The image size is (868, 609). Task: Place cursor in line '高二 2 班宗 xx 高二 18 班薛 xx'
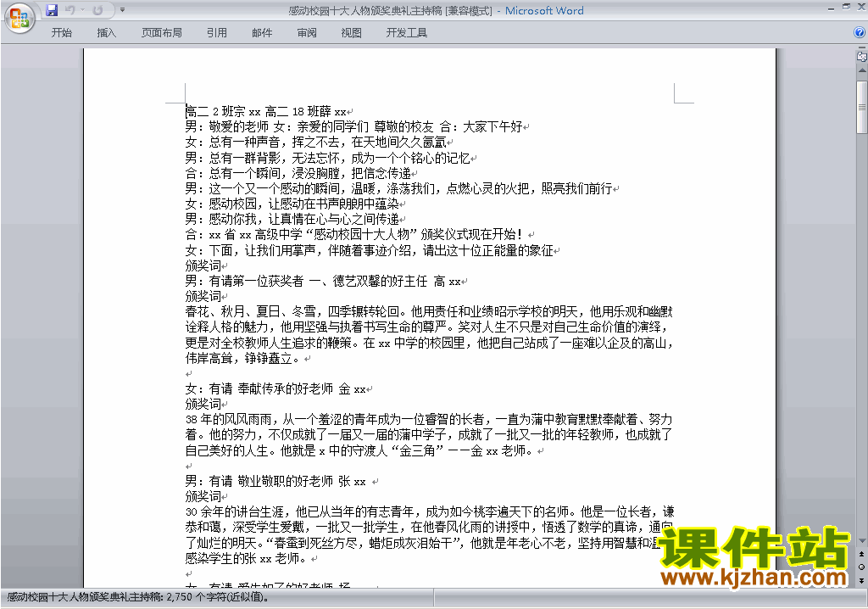tap(269, 111)
